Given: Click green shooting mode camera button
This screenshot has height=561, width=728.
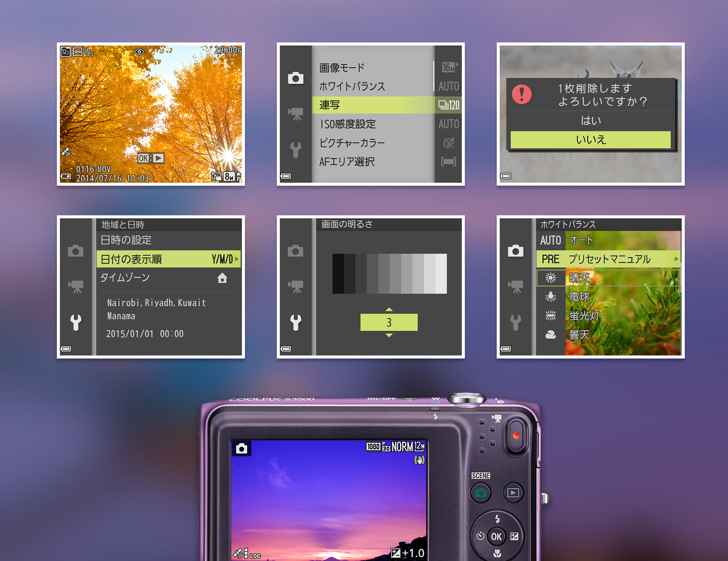Looking at the screenshot, I should 481,493.
